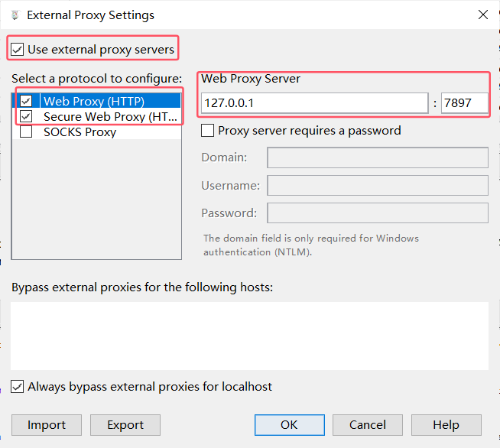Screen dimensions: 500x448
Task: Close the External Proxy Settings dialog
Action: pos(482,15)
